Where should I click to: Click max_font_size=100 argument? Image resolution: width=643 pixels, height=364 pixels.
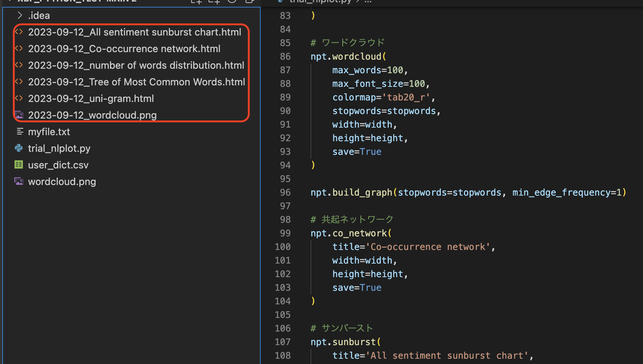click(379, 84)
